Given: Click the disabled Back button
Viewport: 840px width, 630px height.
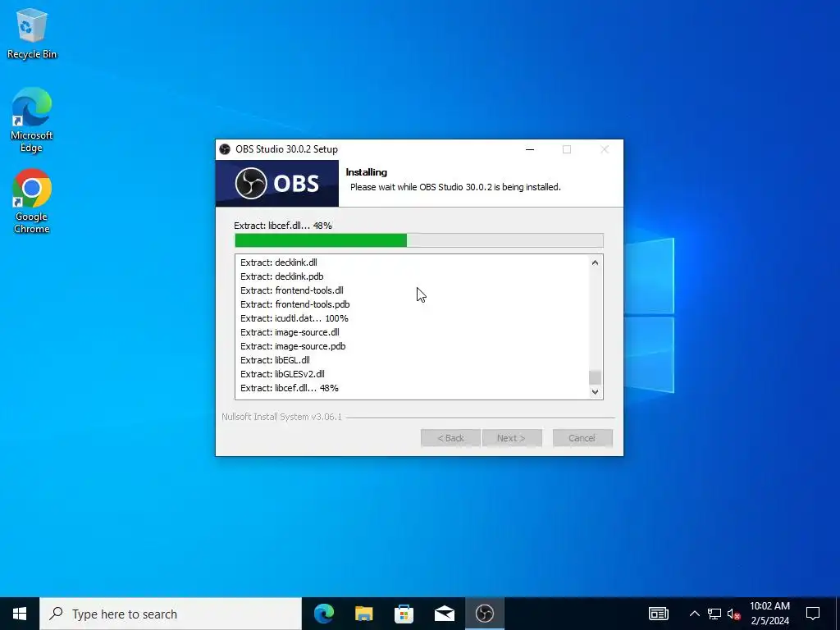Looking at the screenshot, I should click(450, 438).
